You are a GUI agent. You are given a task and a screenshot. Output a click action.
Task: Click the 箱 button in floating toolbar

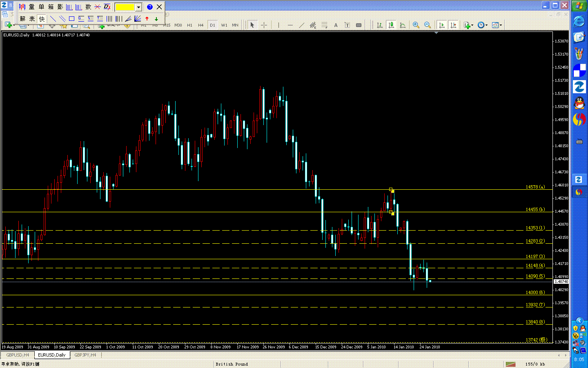tap(51, 7)
